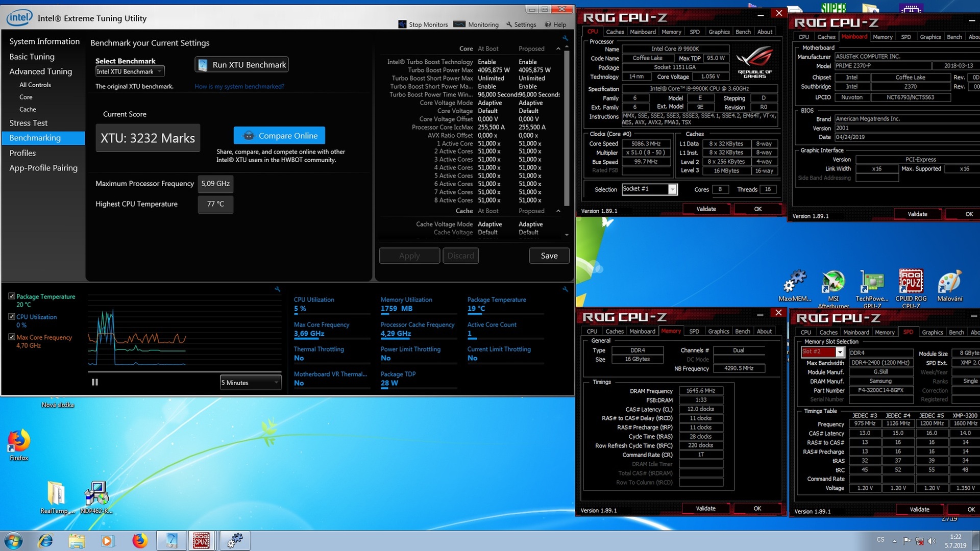Click wrench icon above Core settings panel
The width and height of the screenshot is (980, 551).
(565, 38)
